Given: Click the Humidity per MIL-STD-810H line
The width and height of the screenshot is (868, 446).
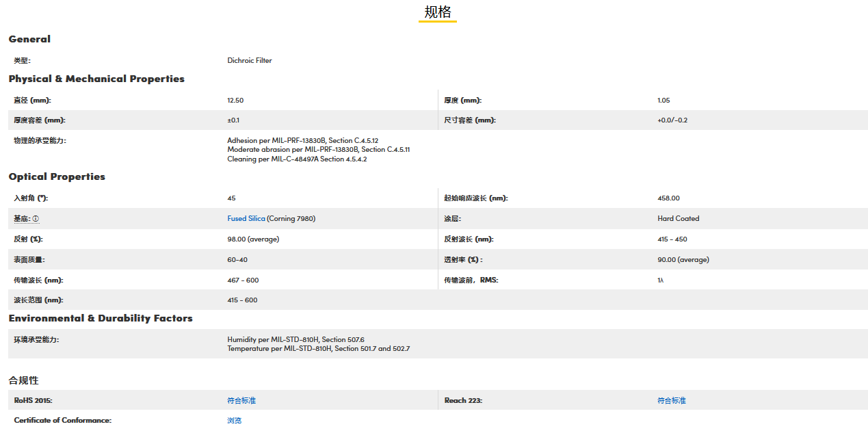Looking at the screenshot, I should click(x=295, y=339).
